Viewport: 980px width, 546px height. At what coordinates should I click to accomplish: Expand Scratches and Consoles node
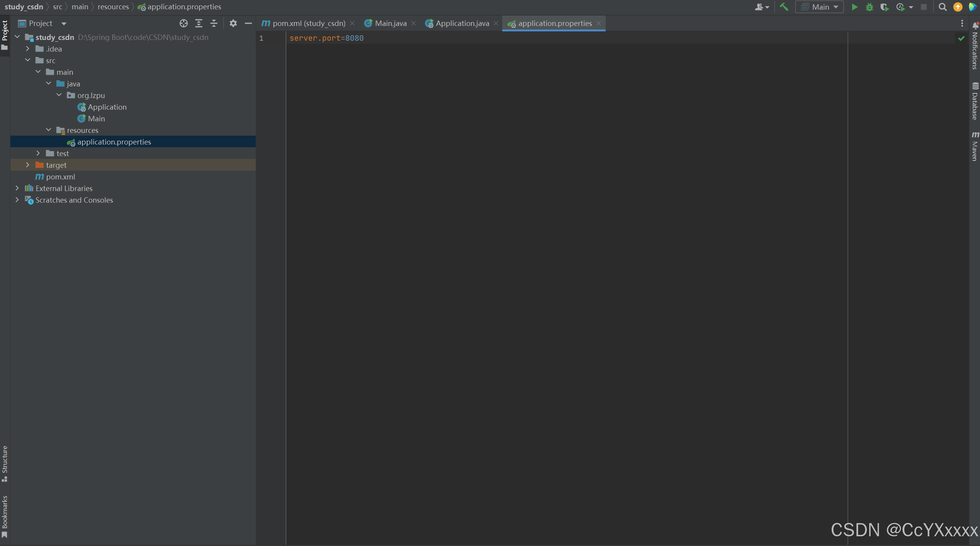17,200
